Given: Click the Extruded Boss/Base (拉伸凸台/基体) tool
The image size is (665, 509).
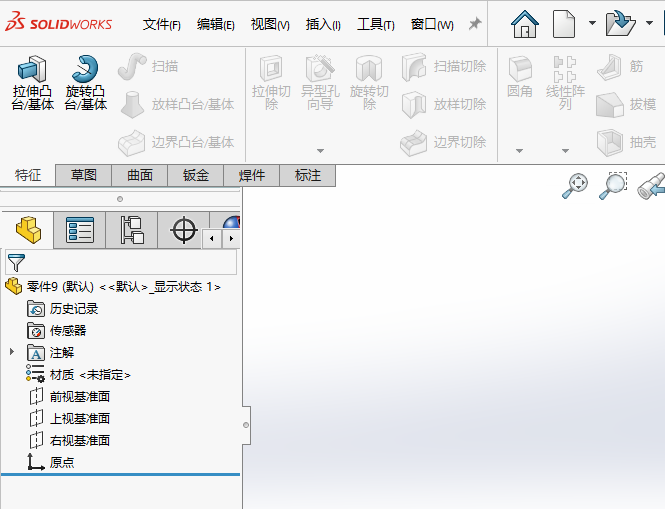Looking at the screenshot, I should (33, 83).
